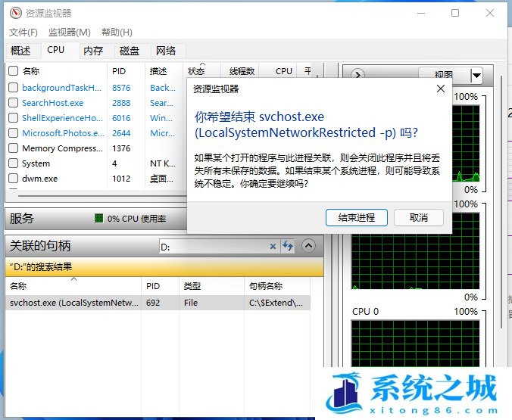Screen dimensions: 512x420
Task: Close the confirmation dialog with its X
Action: [441, 89]
